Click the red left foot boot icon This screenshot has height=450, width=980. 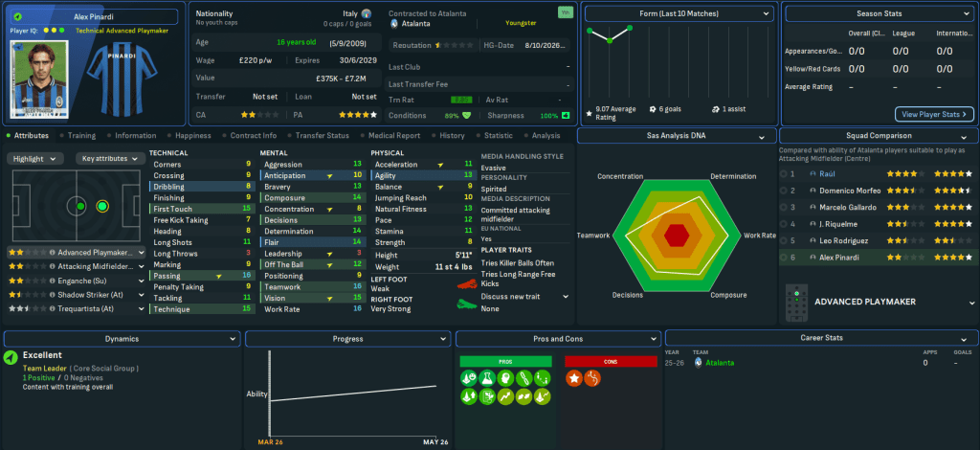[x=466, y=283]
